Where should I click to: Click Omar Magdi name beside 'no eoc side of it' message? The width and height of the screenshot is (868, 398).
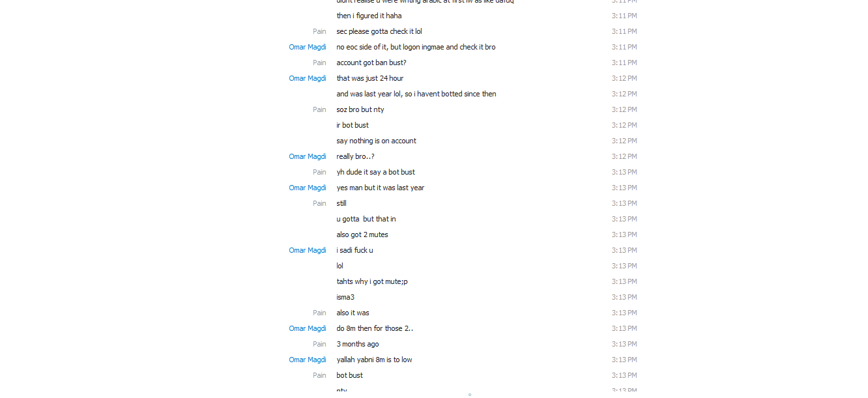(x=307, y=47)
